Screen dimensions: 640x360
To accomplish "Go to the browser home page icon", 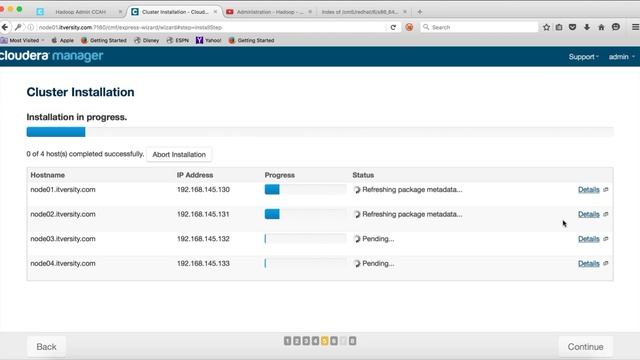I will point(601,27).
